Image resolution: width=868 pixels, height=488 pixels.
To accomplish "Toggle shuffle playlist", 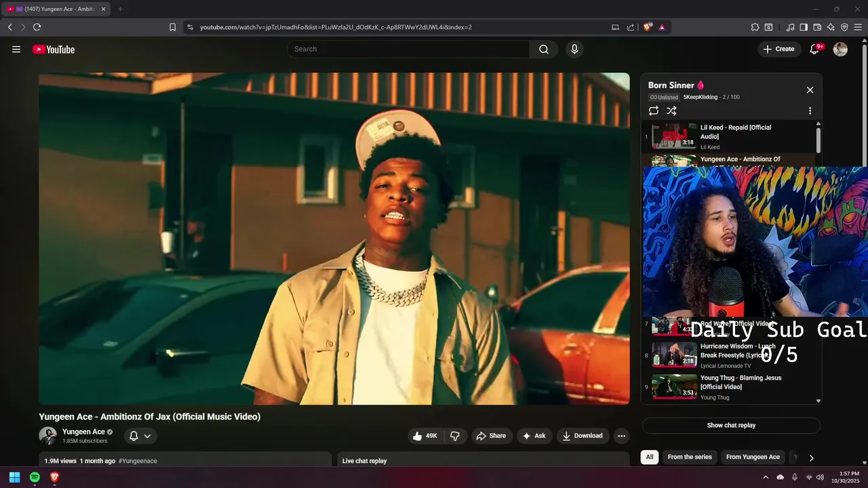I will [671, 110].
